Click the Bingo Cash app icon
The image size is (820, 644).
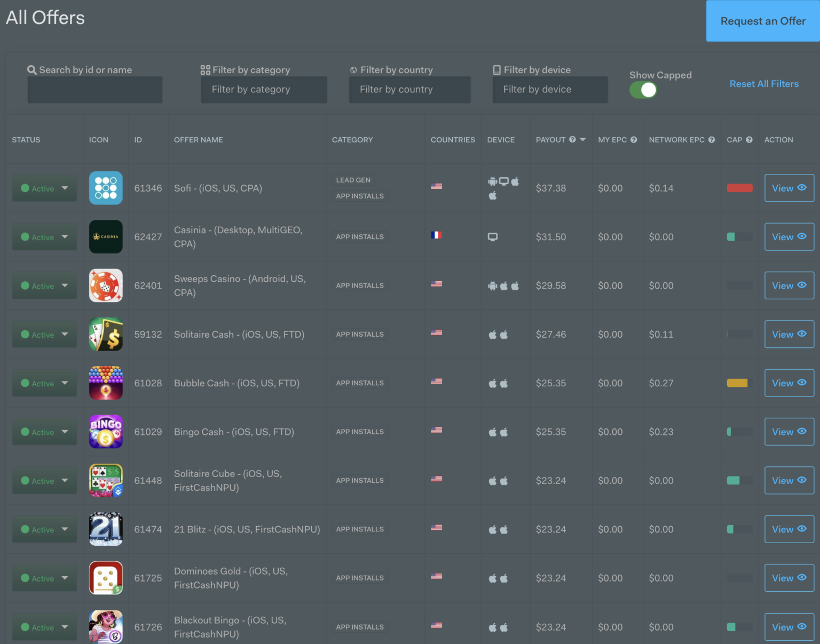pyautogui.click(x=106, y=432)
